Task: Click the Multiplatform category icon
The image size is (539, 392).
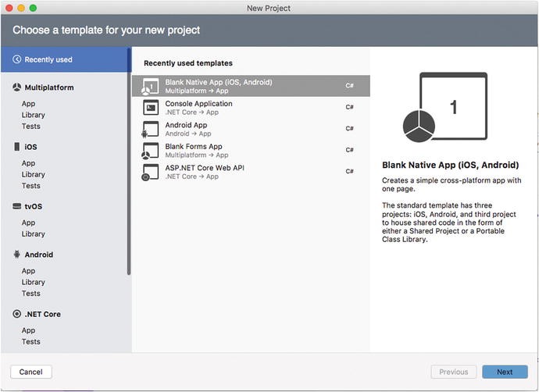Action: [16, 87]
